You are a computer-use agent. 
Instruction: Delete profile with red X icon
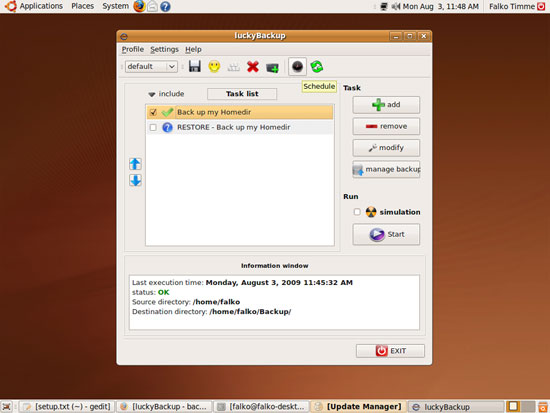(x=253, y=66)
